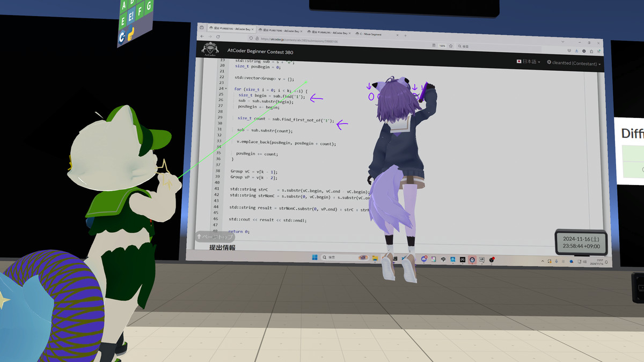Viewport: 644px width, 362px height.
Task: Close the first submission tab
Action: point(253,29)
